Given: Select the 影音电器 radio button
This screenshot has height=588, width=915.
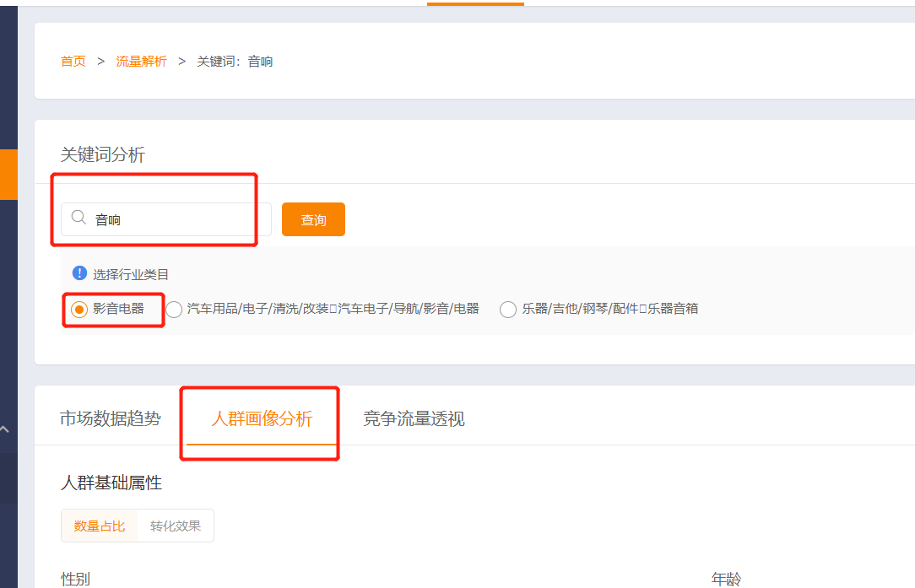Looking at the screenshot, I should [79, 309].
